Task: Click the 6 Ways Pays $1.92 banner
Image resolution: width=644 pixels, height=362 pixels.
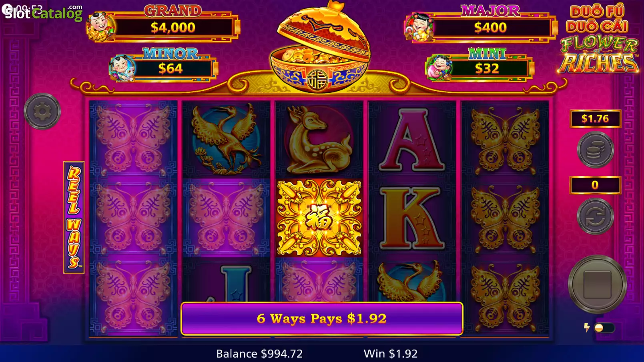Action: 322,318
